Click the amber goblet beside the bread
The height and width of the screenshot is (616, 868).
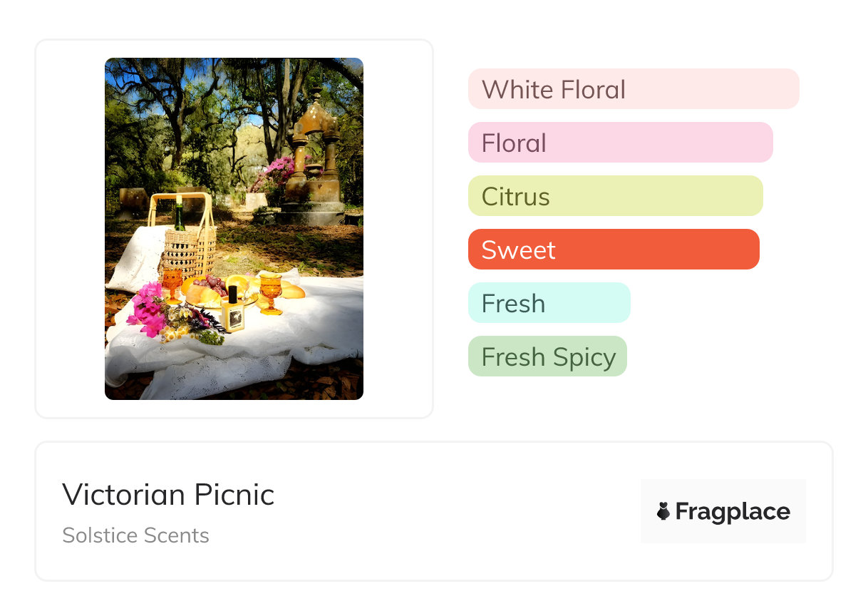click(x=271, y=291)
